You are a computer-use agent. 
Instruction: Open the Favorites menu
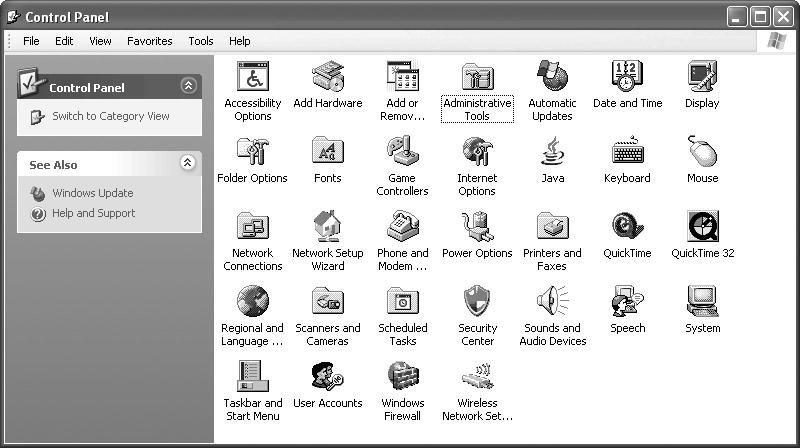(x=149, y=41)
